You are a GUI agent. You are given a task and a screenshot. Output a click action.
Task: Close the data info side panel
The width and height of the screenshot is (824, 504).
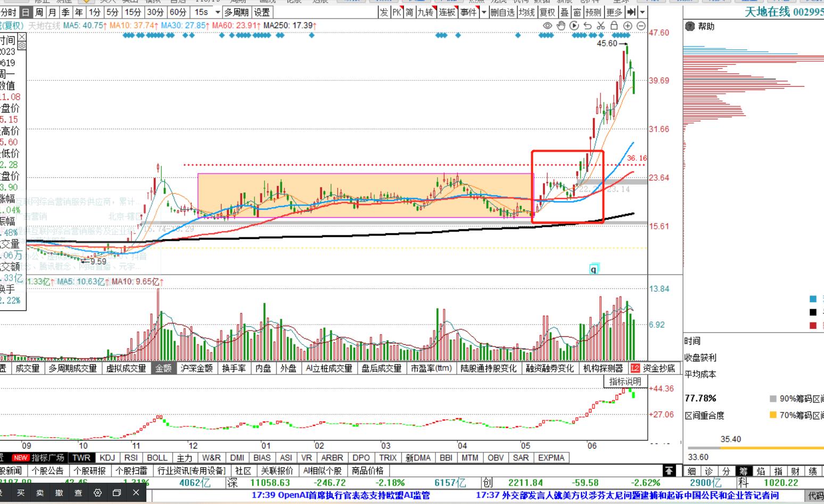pos(22,37)
